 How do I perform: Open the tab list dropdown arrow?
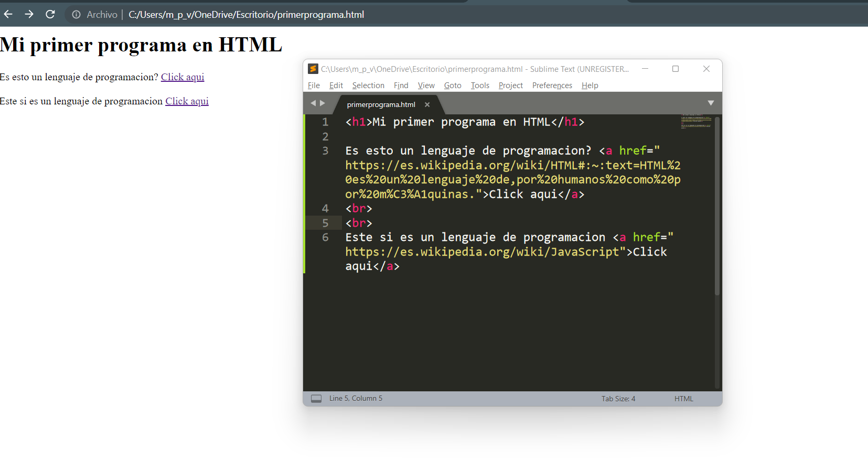pyautogui.click(x=711, y=103)
